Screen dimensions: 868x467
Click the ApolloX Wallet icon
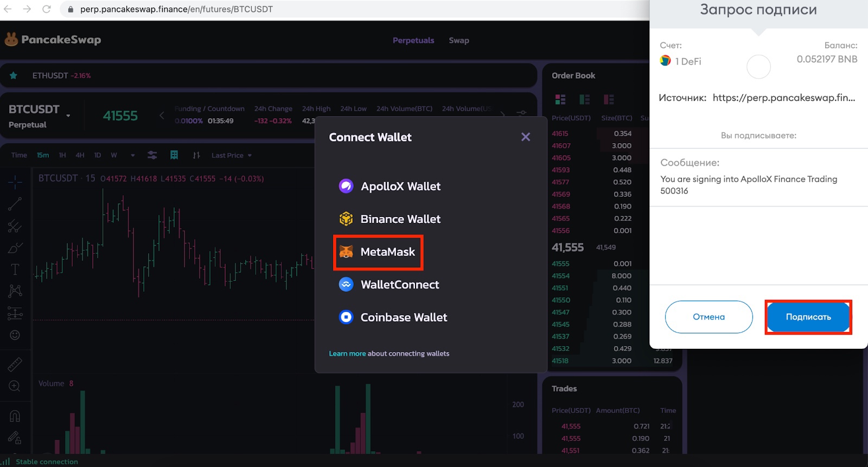click(346, 186)
